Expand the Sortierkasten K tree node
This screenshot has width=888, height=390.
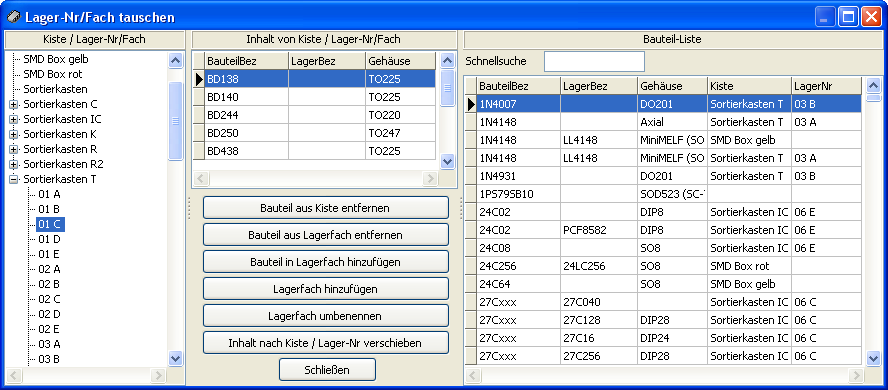pos(14,134)
